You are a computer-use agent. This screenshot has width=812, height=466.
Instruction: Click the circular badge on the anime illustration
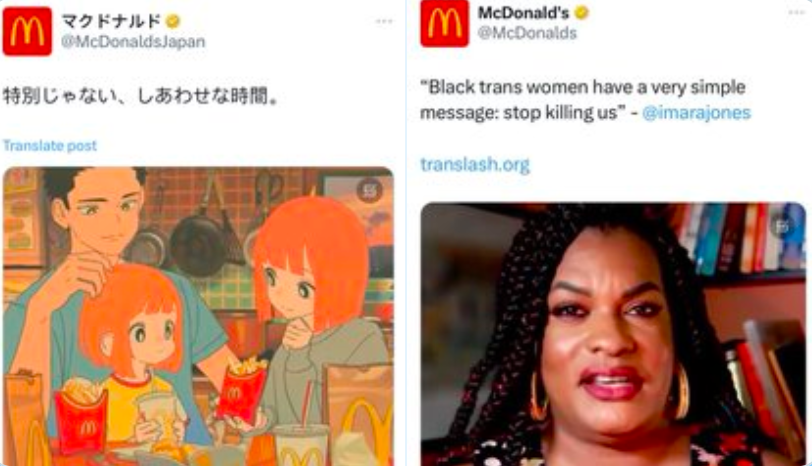(369, 190)
